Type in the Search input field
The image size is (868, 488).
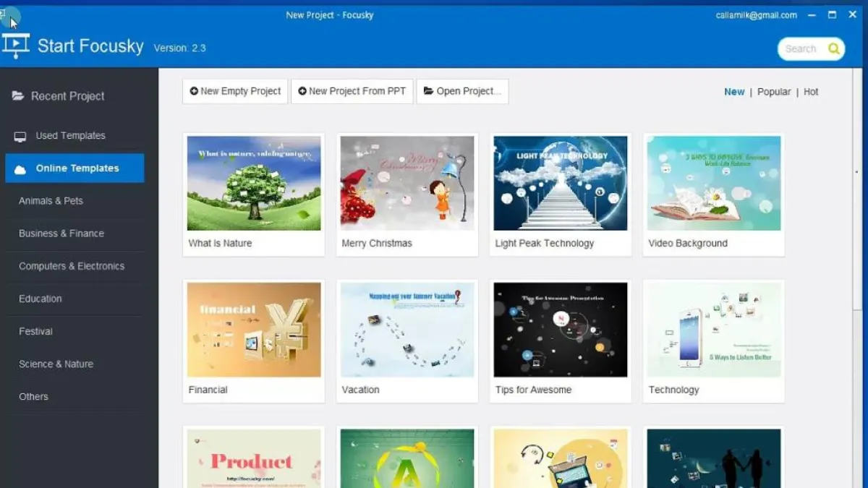click(x=801, y=49)
